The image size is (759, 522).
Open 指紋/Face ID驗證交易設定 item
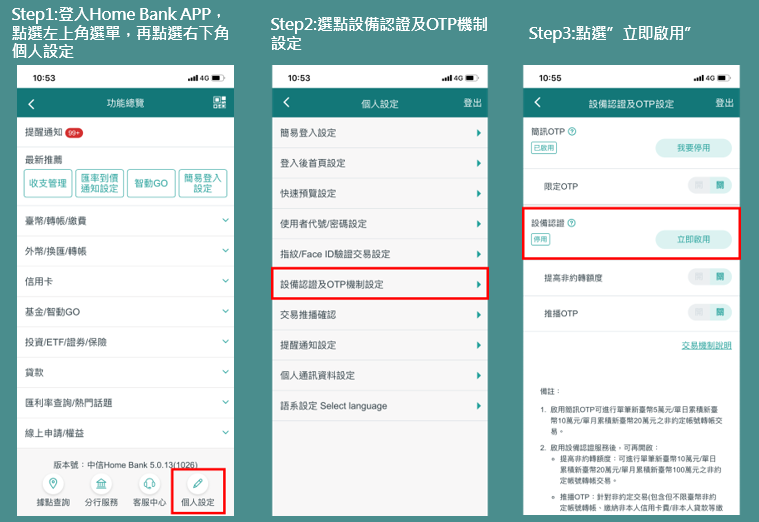coord(380,254)
